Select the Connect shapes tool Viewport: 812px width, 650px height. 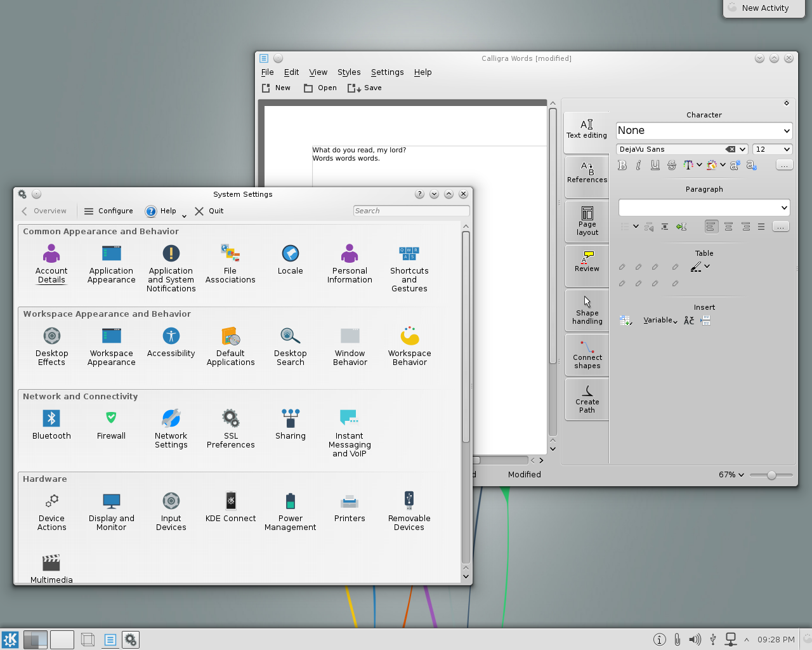click(x=587, y=354)
